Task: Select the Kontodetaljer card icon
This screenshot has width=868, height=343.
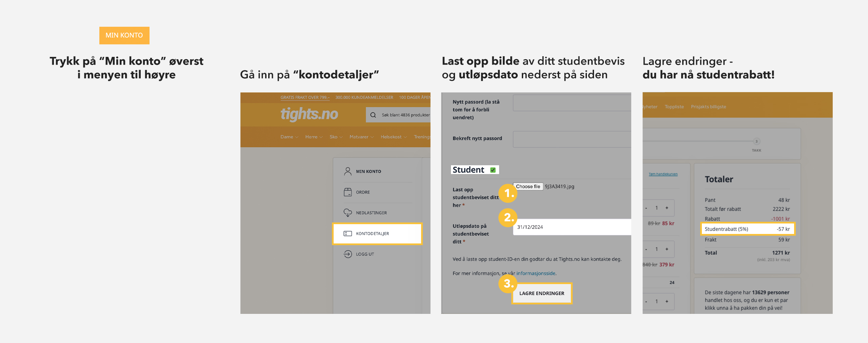Action: pos(348,233)
